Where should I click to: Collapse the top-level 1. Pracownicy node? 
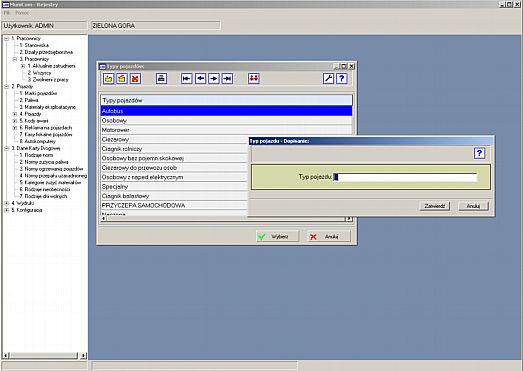tap(7, 39)
